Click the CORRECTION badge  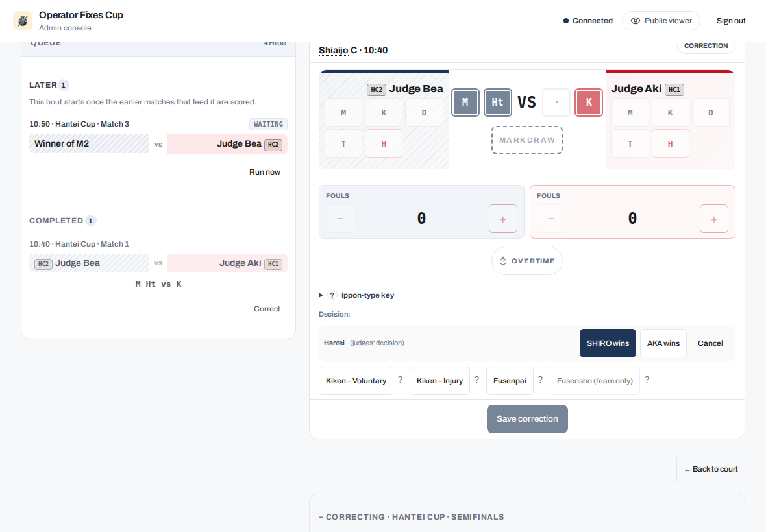(706, 46)
